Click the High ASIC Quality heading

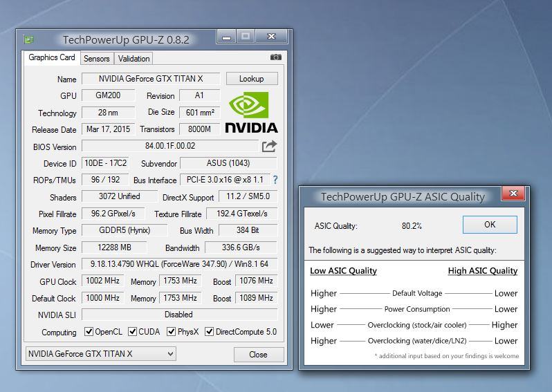pyautogui.click(x=483, y=270)
